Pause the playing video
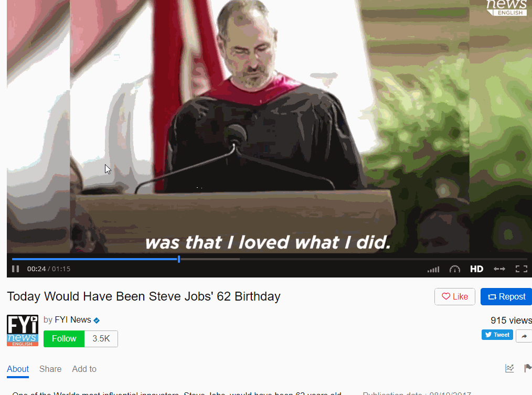532x395 pixels. pyautogui.click(x=16, y=269)
